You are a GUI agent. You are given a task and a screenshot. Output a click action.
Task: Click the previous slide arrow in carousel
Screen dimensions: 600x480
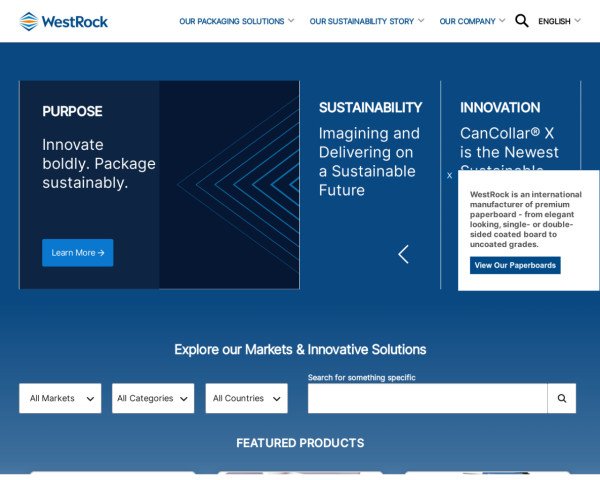(x=404, y=254)
